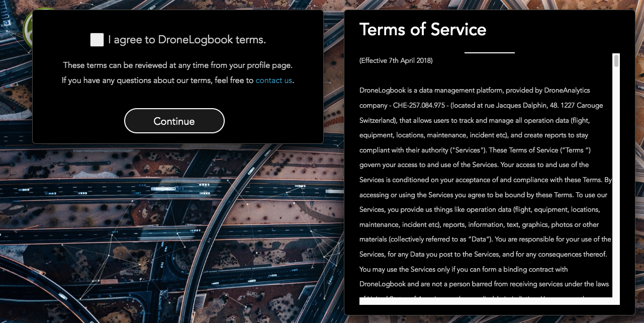Viewport: 644px width, 323px height.
Task: Click the text "(Effective 7th April 2018)"
Action: (396, 60)
